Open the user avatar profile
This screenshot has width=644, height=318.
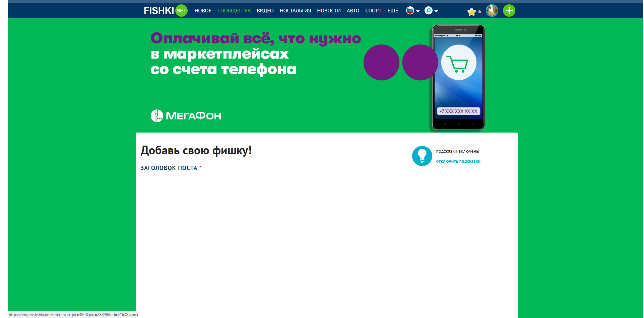coord(492,11)
